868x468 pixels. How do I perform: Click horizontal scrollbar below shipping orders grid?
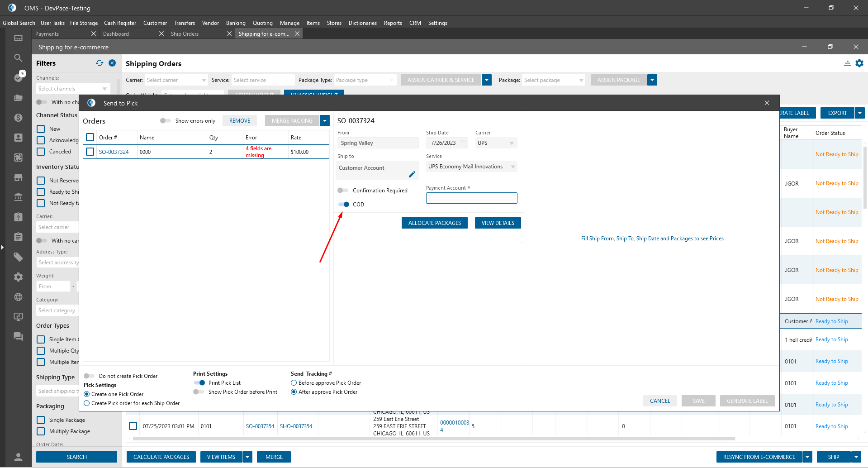click(x=434, y=439)
